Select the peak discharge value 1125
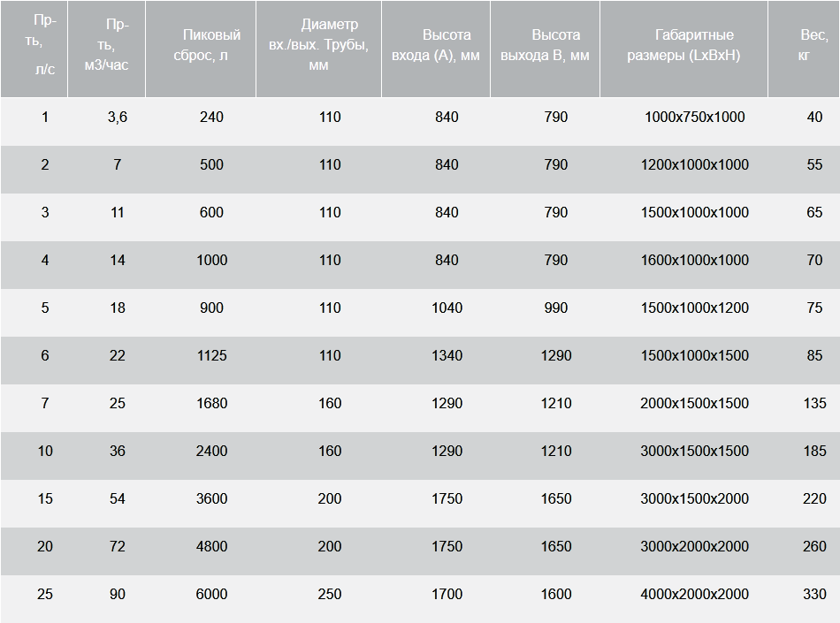 coord(211,355)
